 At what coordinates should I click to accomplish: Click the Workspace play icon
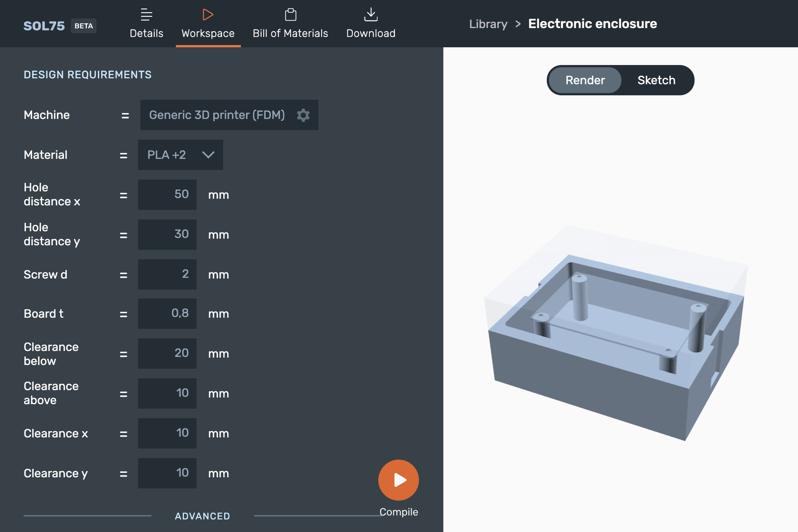click(x=208, y=15)
